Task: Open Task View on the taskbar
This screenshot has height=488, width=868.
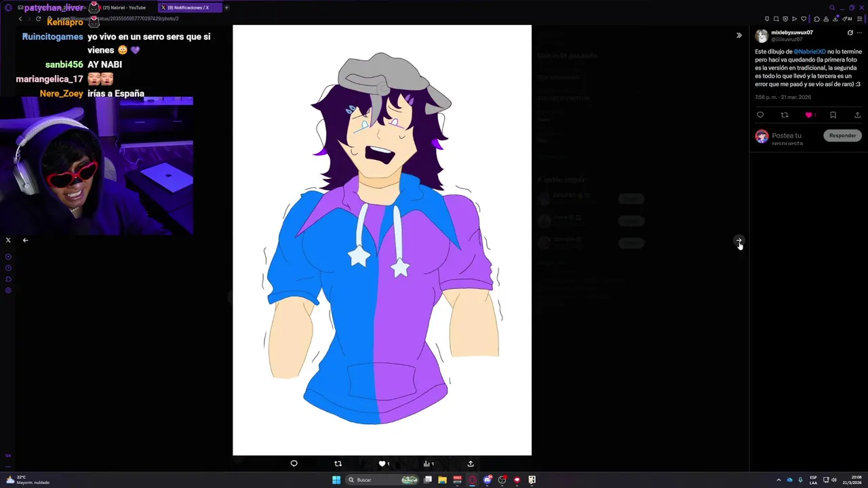Action: click(428, 480)
